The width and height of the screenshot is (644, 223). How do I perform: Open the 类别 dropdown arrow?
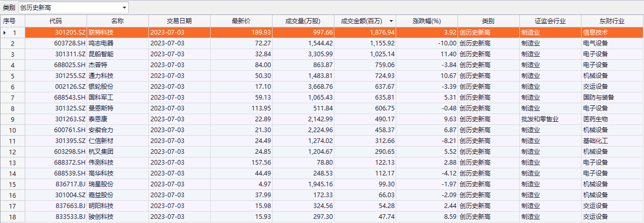[x=124, y=8]
